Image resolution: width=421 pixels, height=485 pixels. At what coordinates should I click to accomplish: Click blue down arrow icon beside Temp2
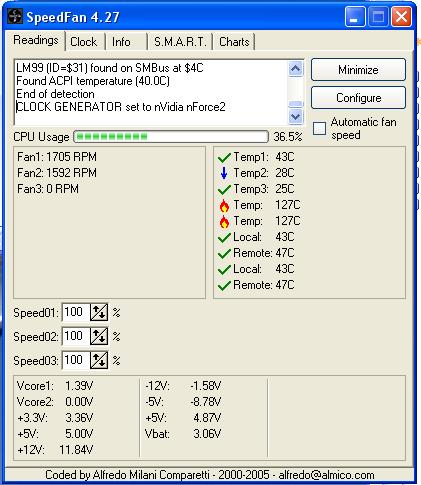[x=224, y=173]
